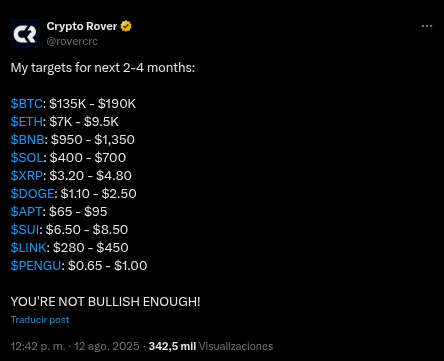The image size is (444, 361).
Task: Open the $LINK cashtag
Action: click(x=29, y=248)
